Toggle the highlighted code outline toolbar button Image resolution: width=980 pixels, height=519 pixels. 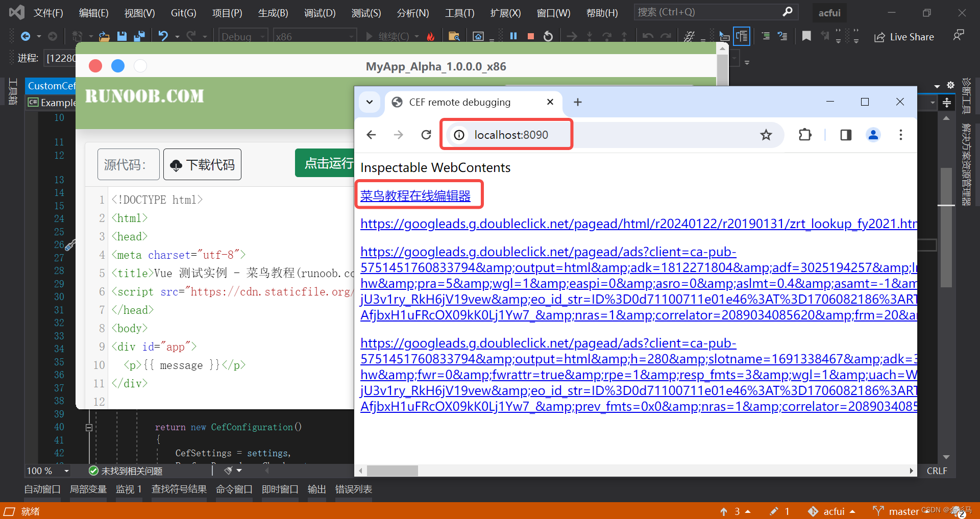[742, 36]
